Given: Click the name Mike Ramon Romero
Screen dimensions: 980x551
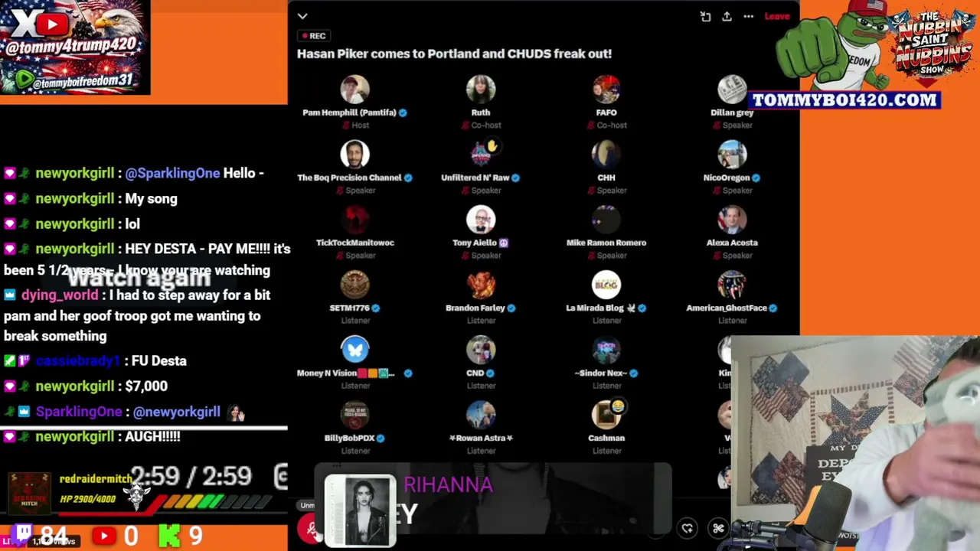Looking at the screenshot, I should click(606, 243).
